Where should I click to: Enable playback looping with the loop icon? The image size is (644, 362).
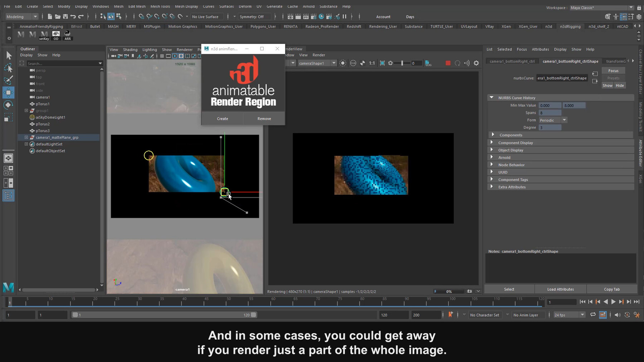click(x=593, y=315)
